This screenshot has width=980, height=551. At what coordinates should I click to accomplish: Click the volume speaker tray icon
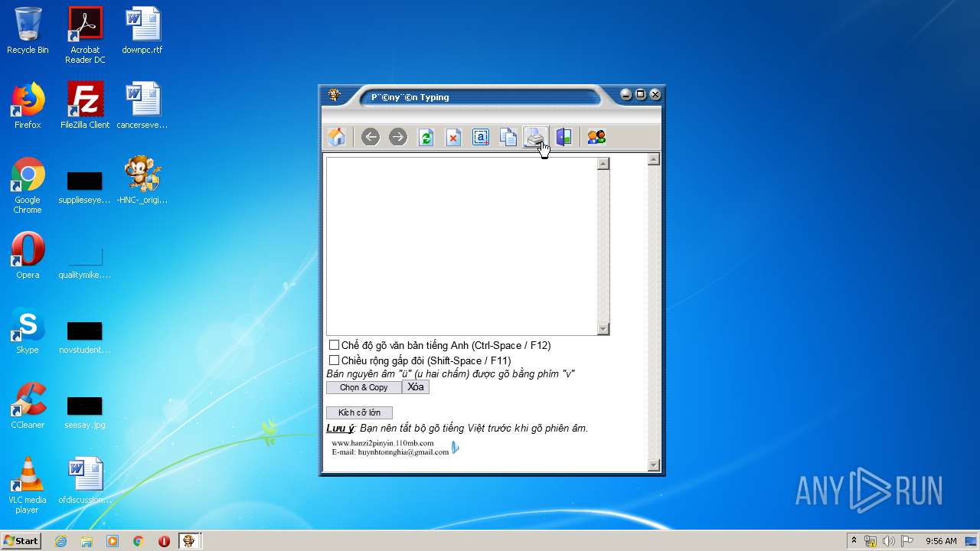(x=889, y=541)
